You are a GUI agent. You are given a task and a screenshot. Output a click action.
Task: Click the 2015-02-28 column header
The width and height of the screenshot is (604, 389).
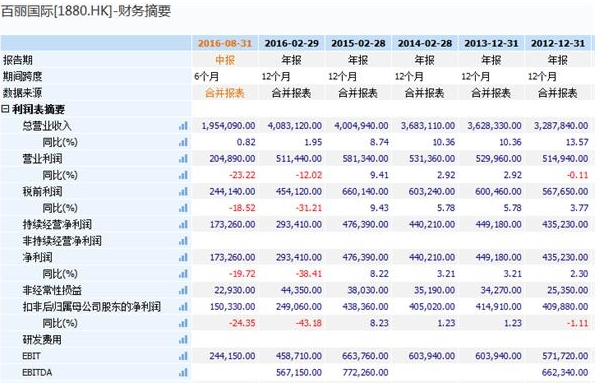pyautogui.click(x=358, y=43)
